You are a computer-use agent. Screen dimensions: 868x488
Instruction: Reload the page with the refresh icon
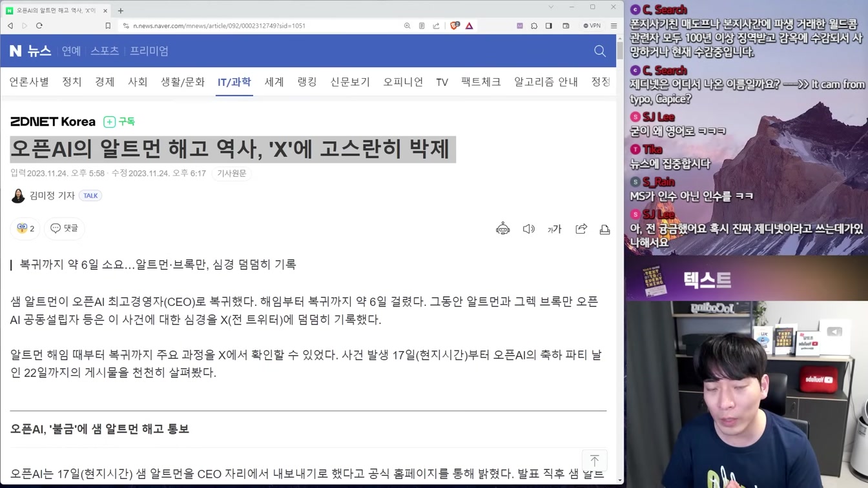(x=39, y=26)
